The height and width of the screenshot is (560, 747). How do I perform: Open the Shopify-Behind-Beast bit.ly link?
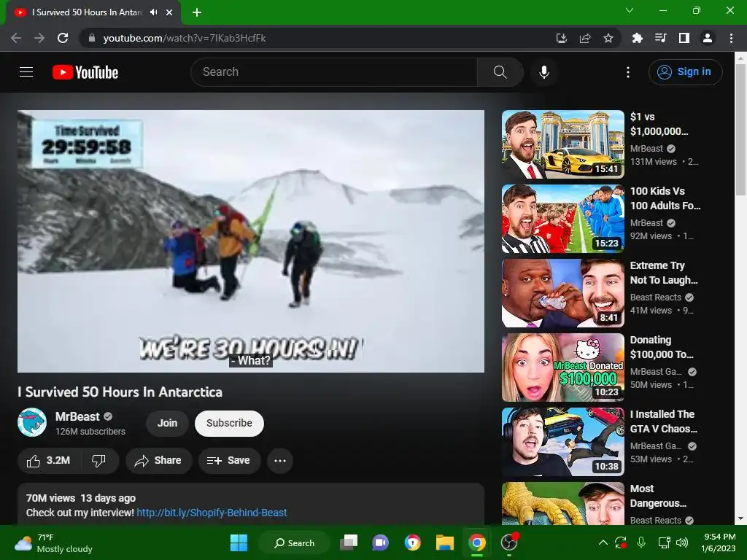pyautogui.click(x=212, y=513)
